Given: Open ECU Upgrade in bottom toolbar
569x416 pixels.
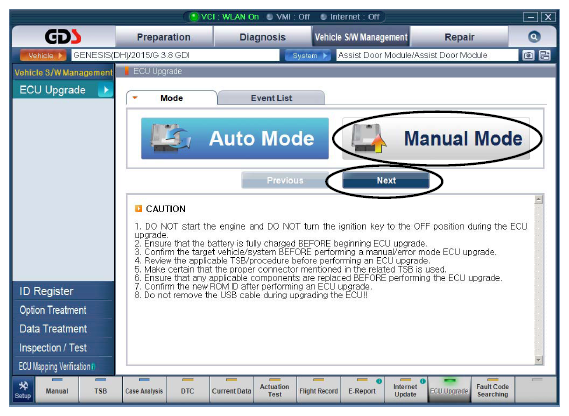Looking at the screenshot, I should click(x=449, y=390).
